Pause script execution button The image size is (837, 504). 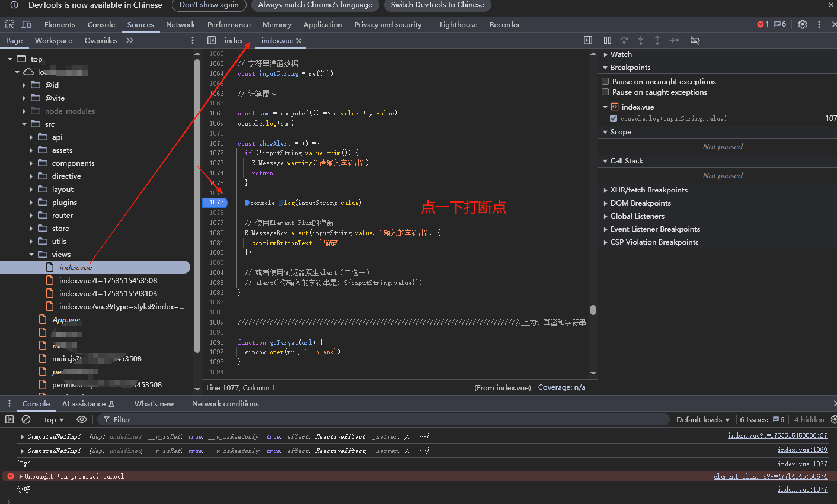[x=608, y=40]
